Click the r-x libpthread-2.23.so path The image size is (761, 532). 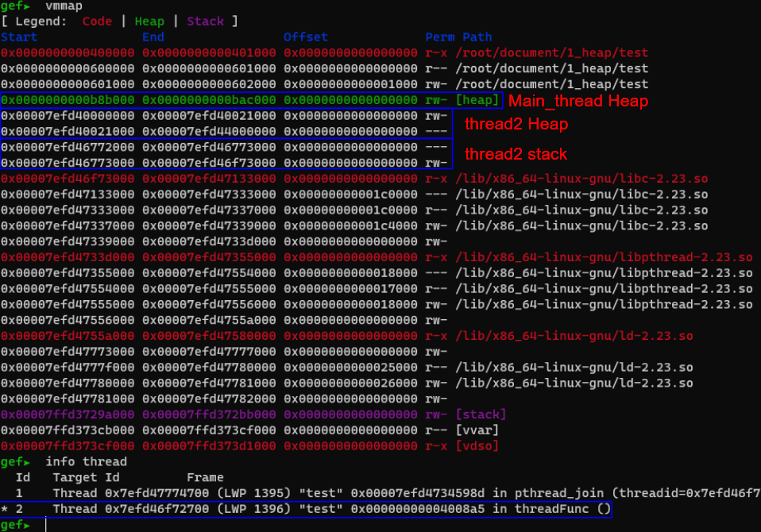click(x=604, y=257)
